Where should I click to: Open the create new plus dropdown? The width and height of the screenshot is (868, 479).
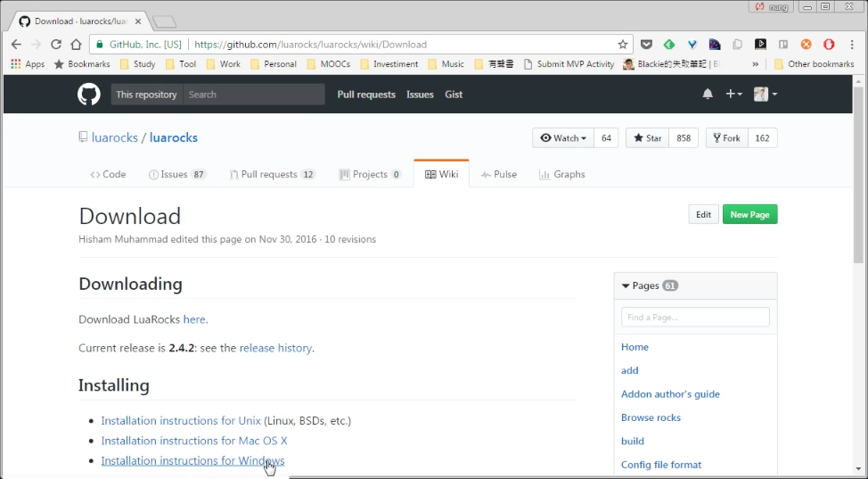click(x=734, y=95)
